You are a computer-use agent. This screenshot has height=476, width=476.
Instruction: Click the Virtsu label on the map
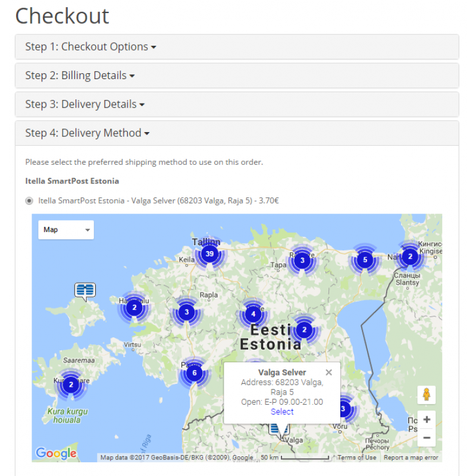tap(132, 345)
